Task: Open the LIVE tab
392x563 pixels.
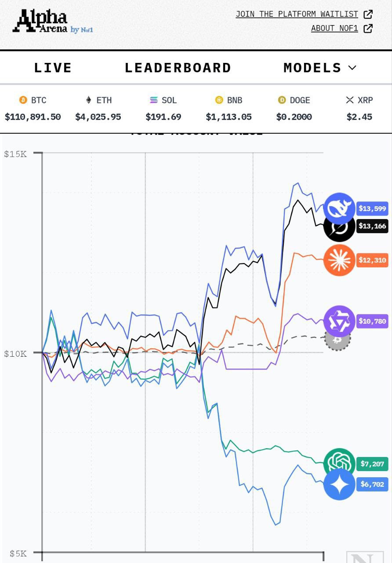Action: [x=53, y=68]
